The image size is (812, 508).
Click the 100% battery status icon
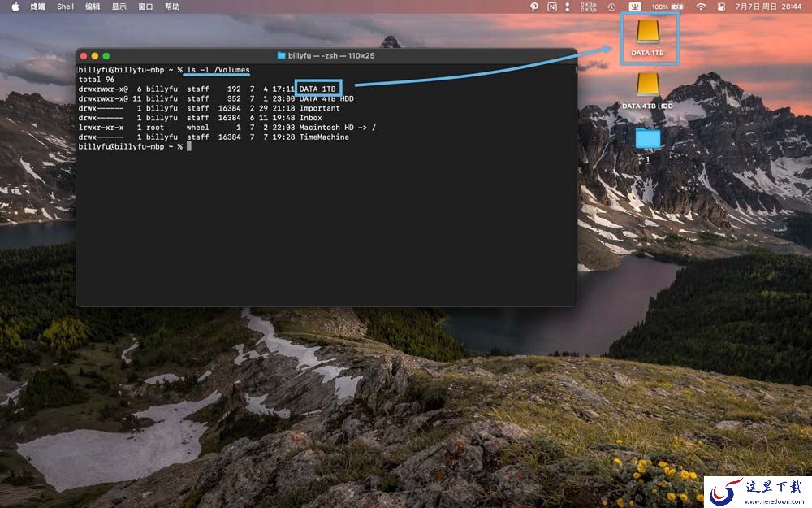[x=668, y=7]
